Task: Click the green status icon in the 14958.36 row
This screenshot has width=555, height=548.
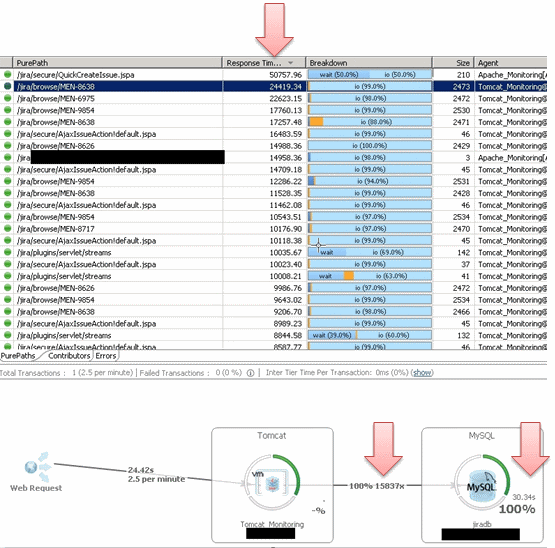Action: point(7,157)
